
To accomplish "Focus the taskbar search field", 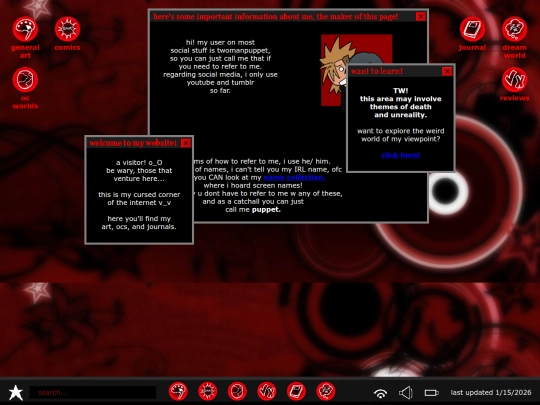I will (x=93, y=392).
